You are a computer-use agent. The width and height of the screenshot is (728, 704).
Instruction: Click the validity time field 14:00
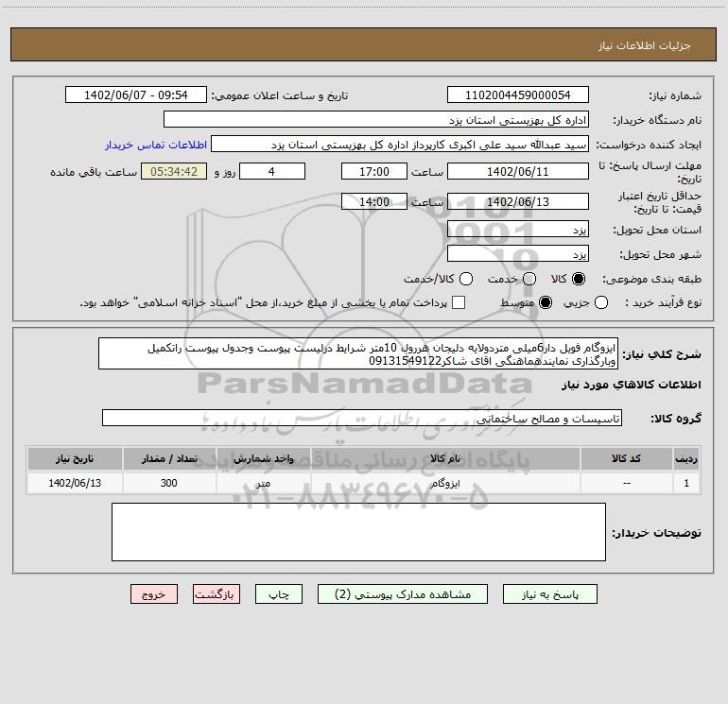(374, 201)
